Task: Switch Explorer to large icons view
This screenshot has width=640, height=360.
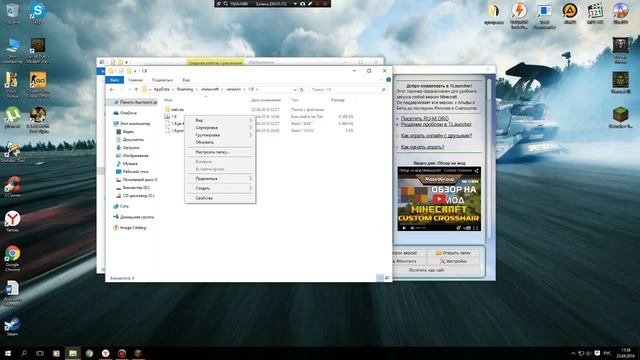Action: [387, 278]
